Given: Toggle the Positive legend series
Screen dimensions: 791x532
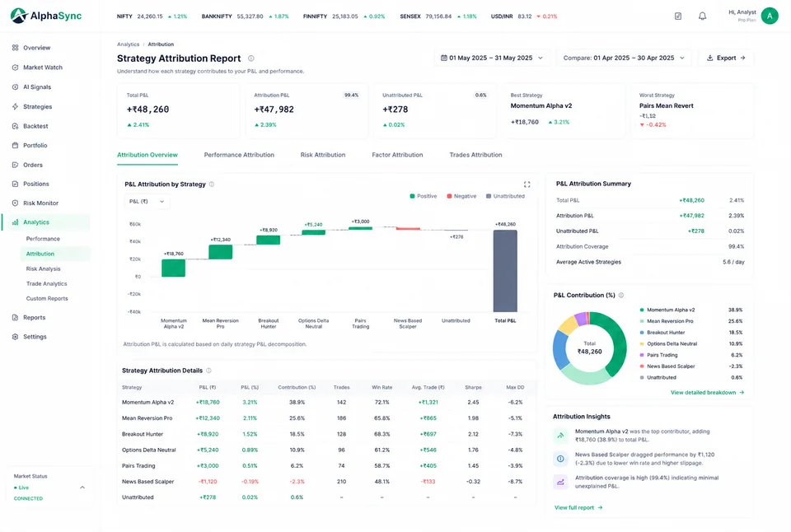Looking at the screenshot, I should coord(424,196).
